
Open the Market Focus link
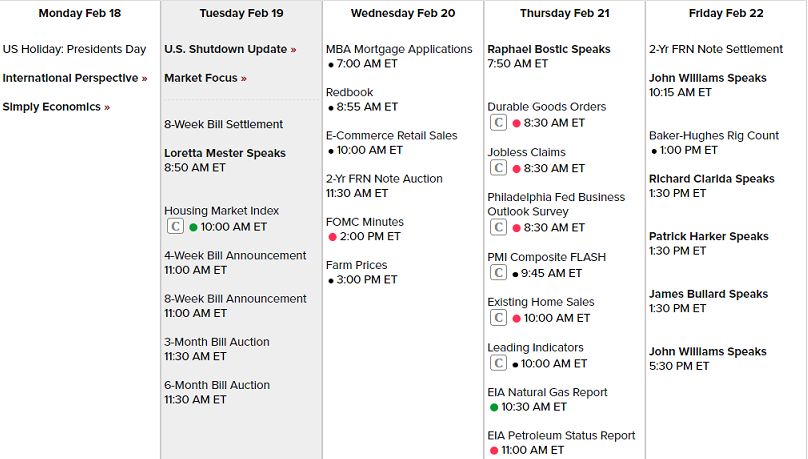tap(204, 78)
